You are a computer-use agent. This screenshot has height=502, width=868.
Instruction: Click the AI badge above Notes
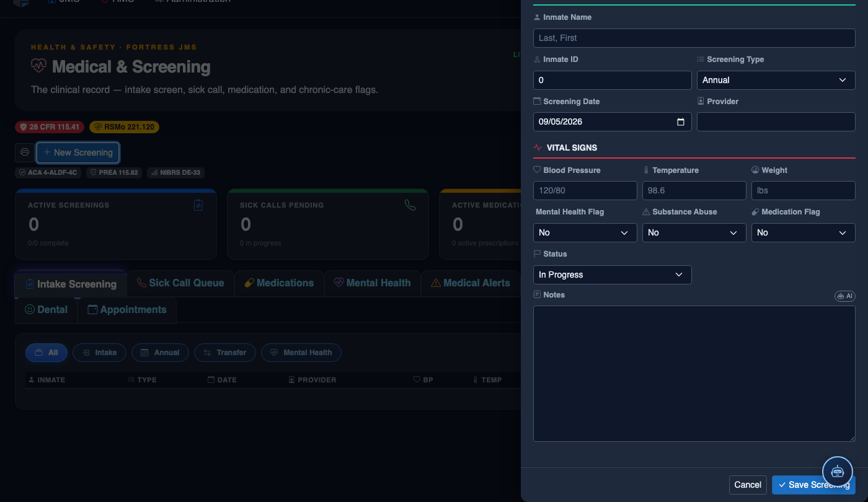[x=844, y=296]
